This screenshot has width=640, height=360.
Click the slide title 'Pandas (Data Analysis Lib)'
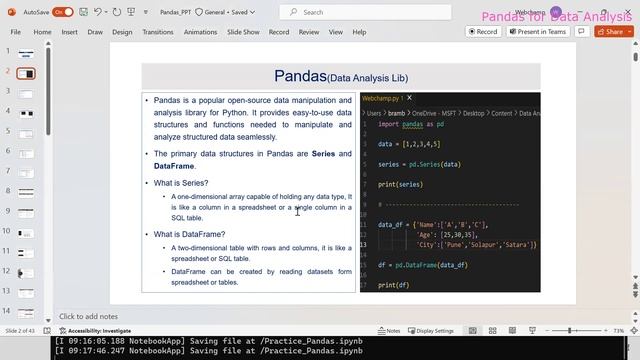point(341,76)
